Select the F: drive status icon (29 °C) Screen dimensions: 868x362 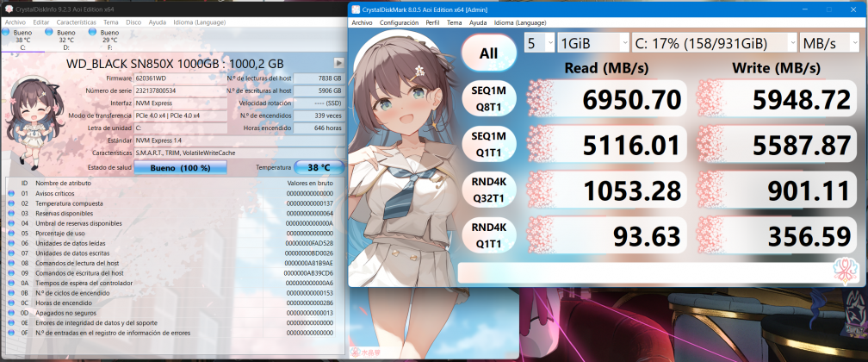click(x=92, y=32)
